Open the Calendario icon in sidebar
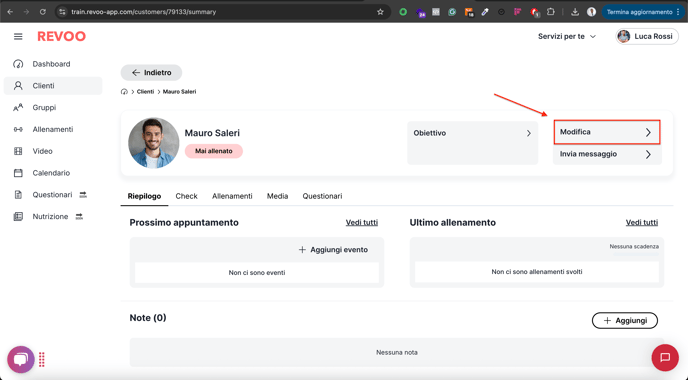Screen dimensions: 688x380 click(18, 173)
